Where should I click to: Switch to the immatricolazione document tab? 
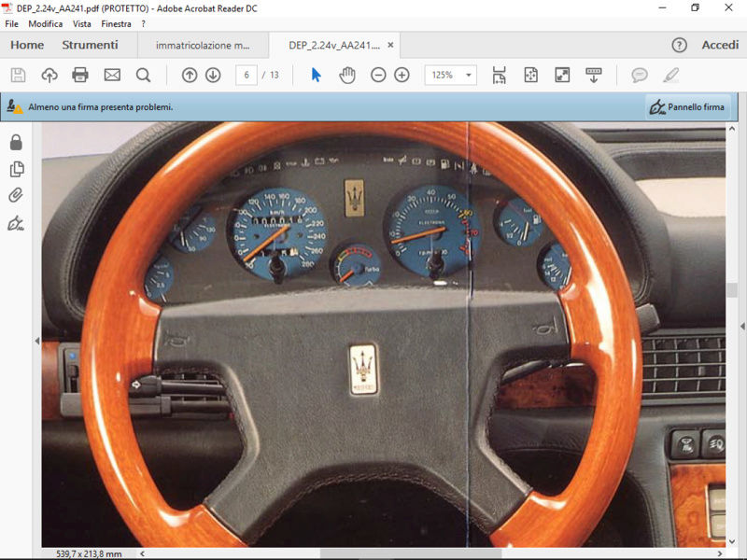[x=203, y=45]
